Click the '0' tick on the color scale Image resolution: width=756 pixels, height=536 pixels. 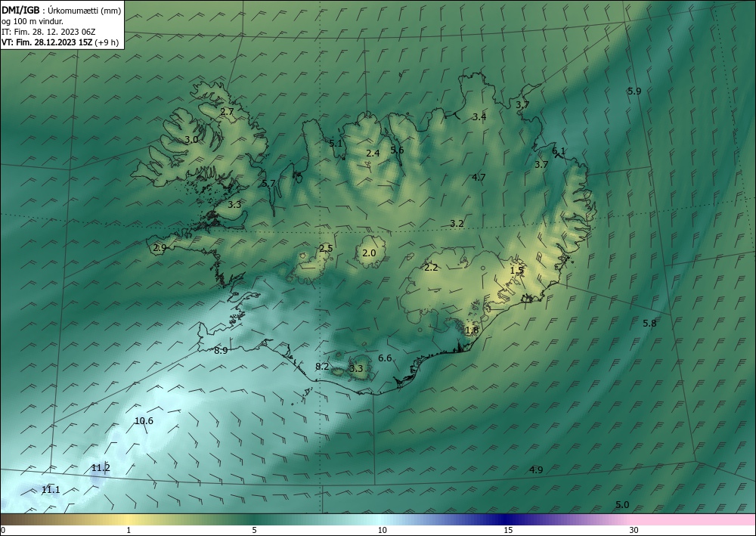(x=3, y=530)
